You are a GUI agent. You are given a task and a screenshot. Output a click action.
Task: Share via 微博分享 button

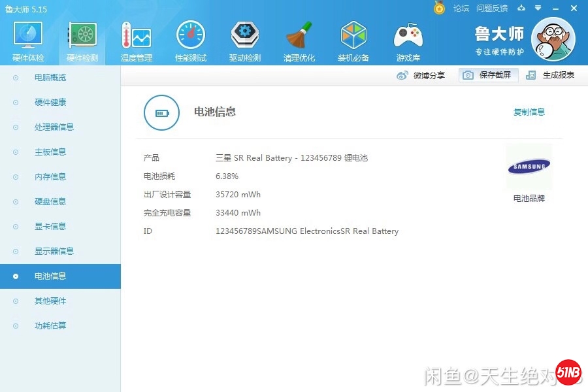421,75
